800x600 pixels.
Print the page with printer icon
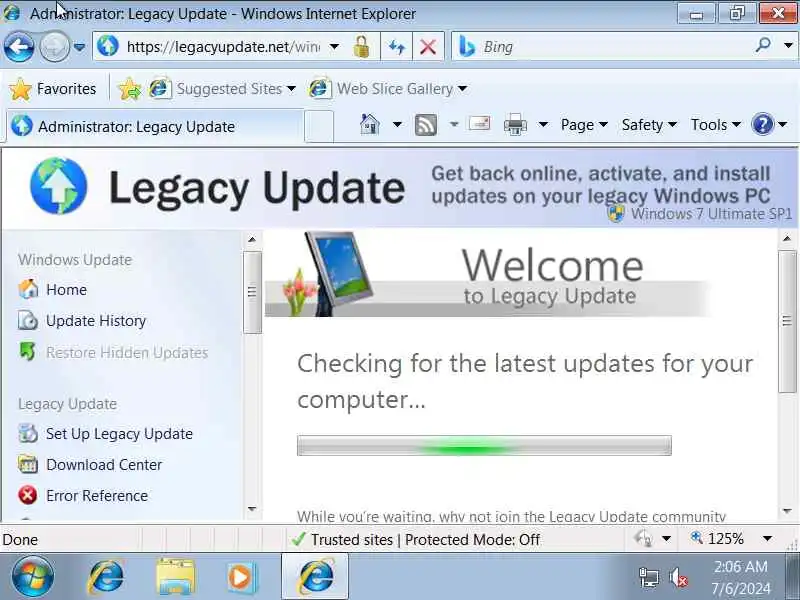pos(515,124)
